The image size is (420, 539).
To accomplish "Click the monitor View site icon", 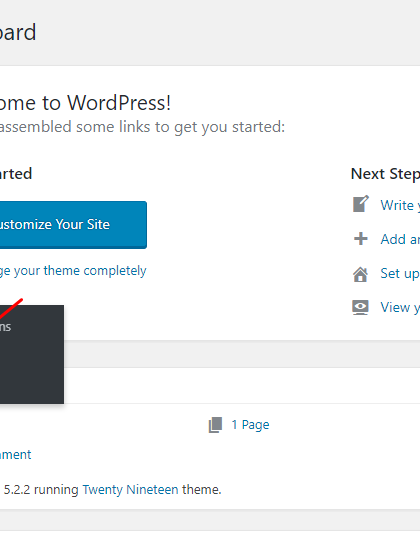I will 360,307.
